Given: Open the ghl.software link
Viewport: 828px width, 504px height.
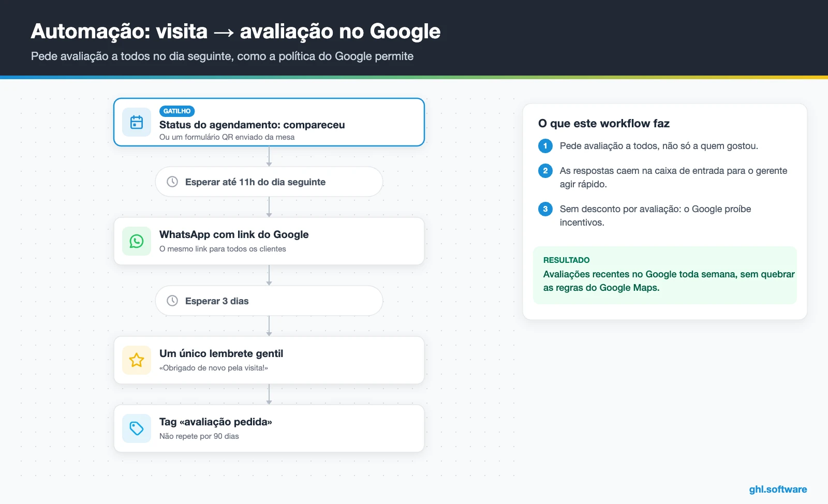Looking at the screenshot, I should pos(778,489).
